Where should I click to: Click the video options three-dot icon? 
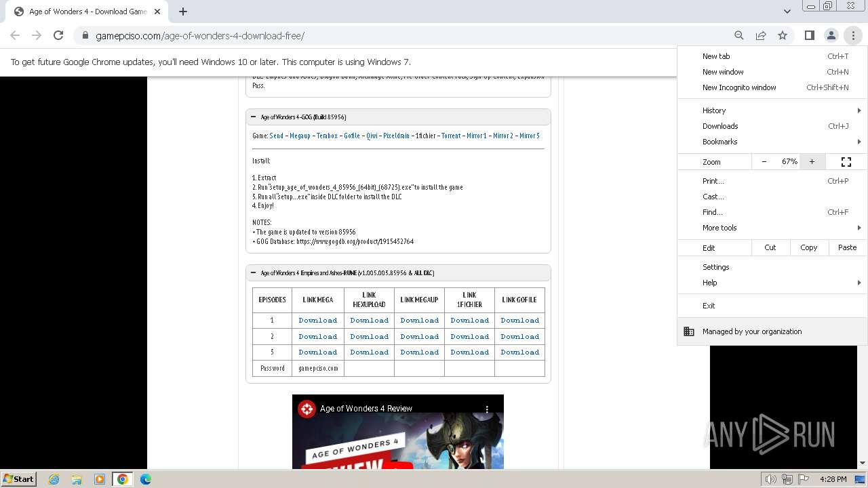487,409
